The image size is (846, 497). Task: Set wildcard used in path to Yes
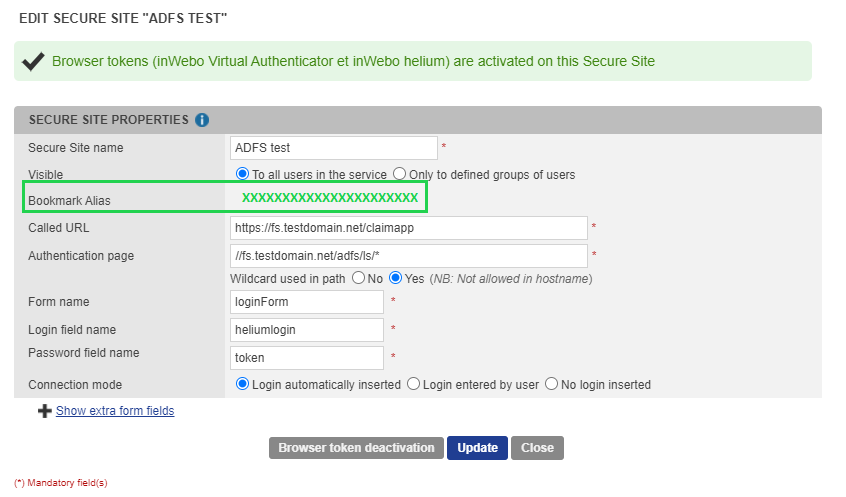(396, 278)
